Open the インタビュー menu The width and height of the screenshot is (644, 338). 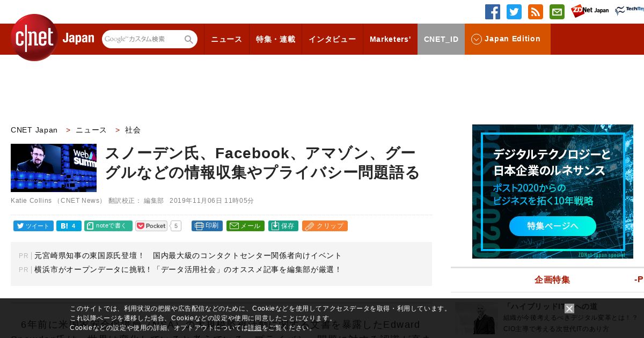[332, 39]
